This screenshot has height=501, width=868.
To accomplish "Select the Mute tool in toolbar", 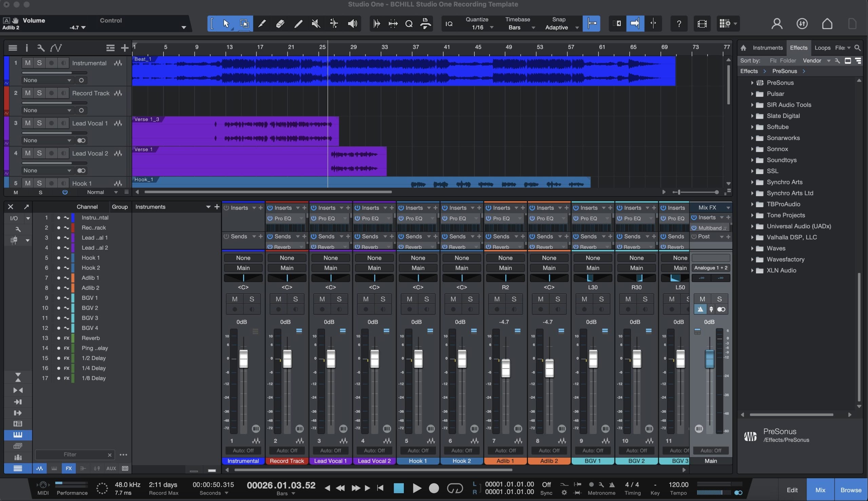I will click(316, 24).
